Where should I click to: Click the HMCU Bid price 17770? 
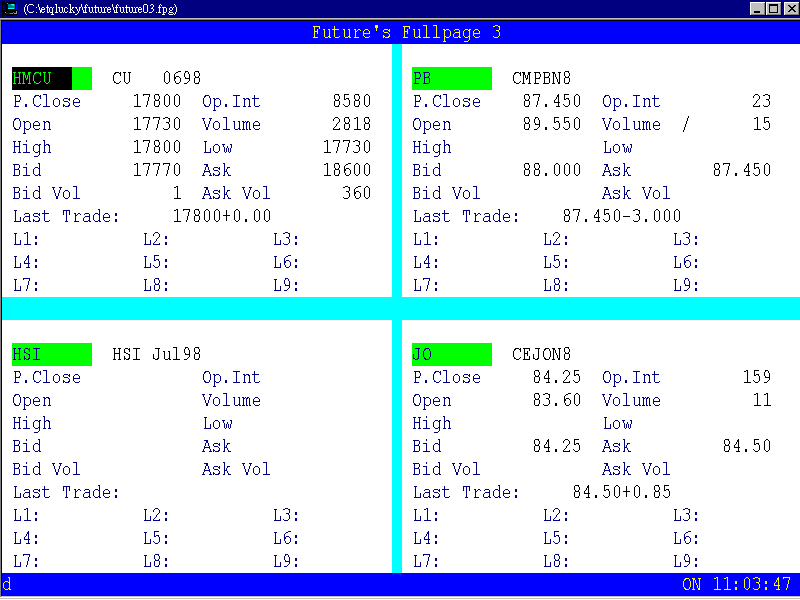click(156, 170)
